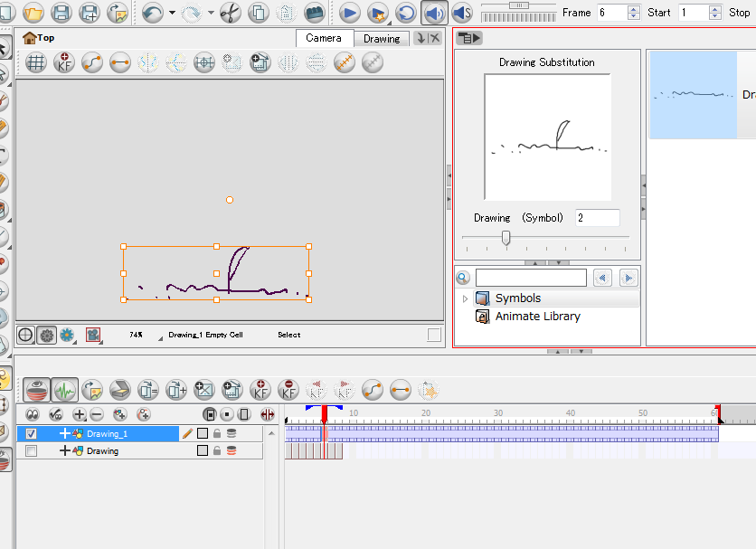756x549 pixels.
Task: Click the Undo arrow icon
Action: [x=153, y=13]
